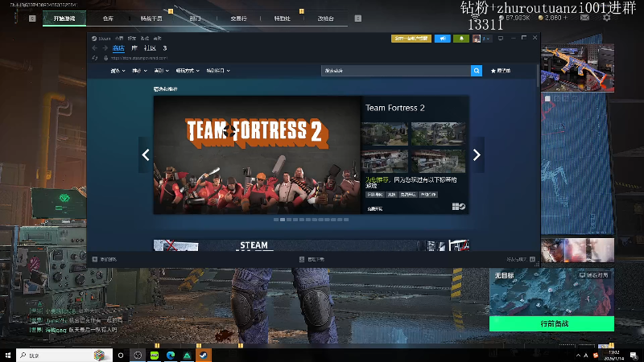Go to the next carousel game
Viewport: 644px width, 362px height.
point(477,154)
